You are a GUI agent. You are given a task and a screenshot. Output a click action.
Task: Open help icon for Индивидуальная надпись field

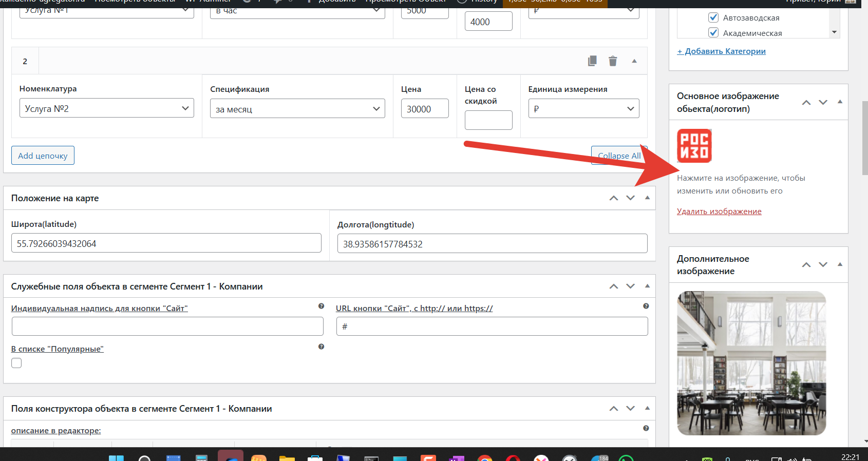321,306
